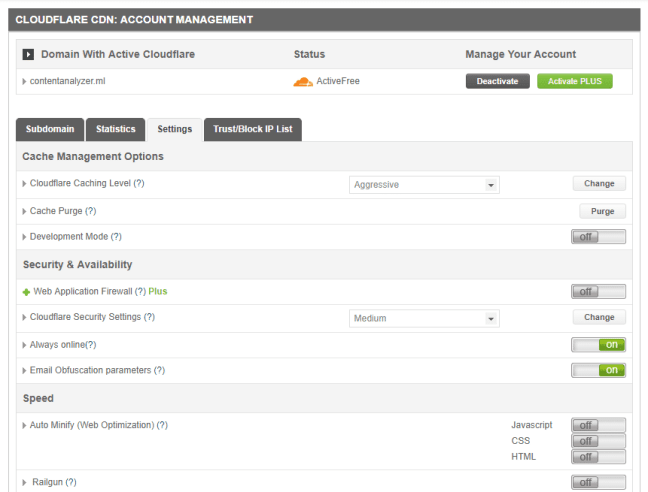Click the Status column header
The width and height of the screenshot is (648, 492).
(x=310, y=54)
